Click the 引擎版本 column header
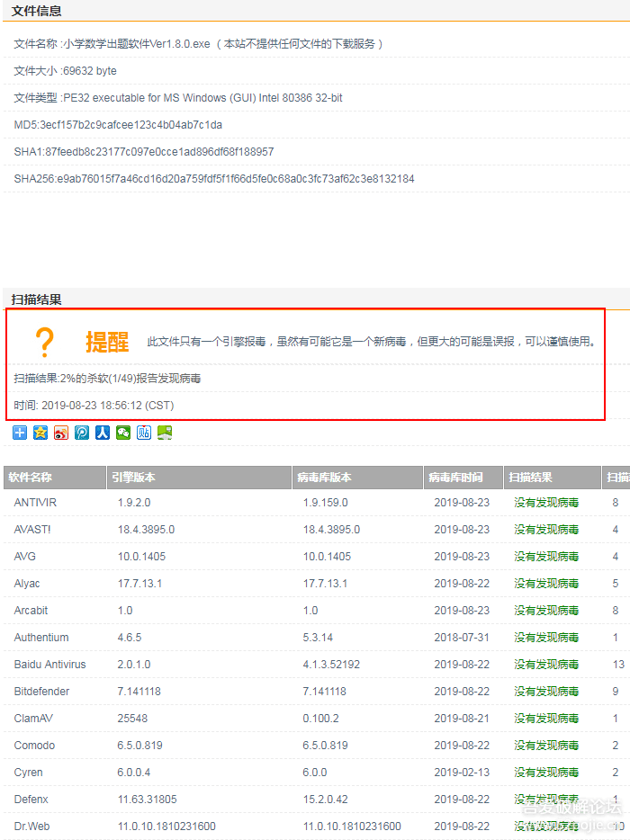The height and width of the screenshot is (840, 630). pos(133,478)
